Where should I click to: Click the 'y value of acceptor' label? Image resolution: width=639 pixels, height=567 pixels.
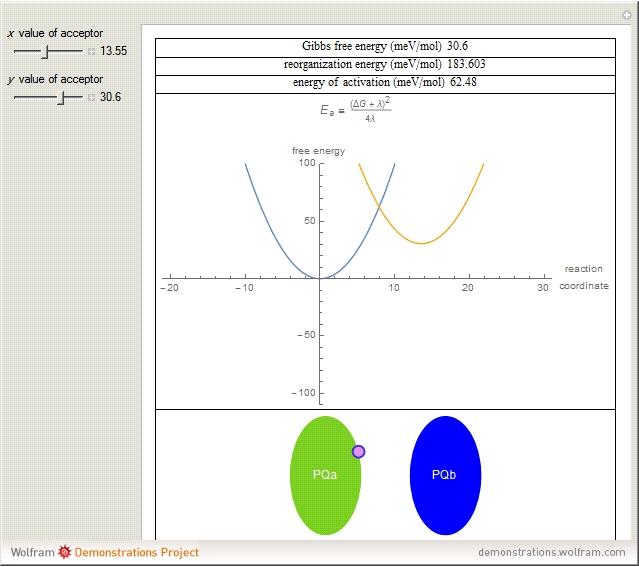pyautogui.click(x=55, y=79)
